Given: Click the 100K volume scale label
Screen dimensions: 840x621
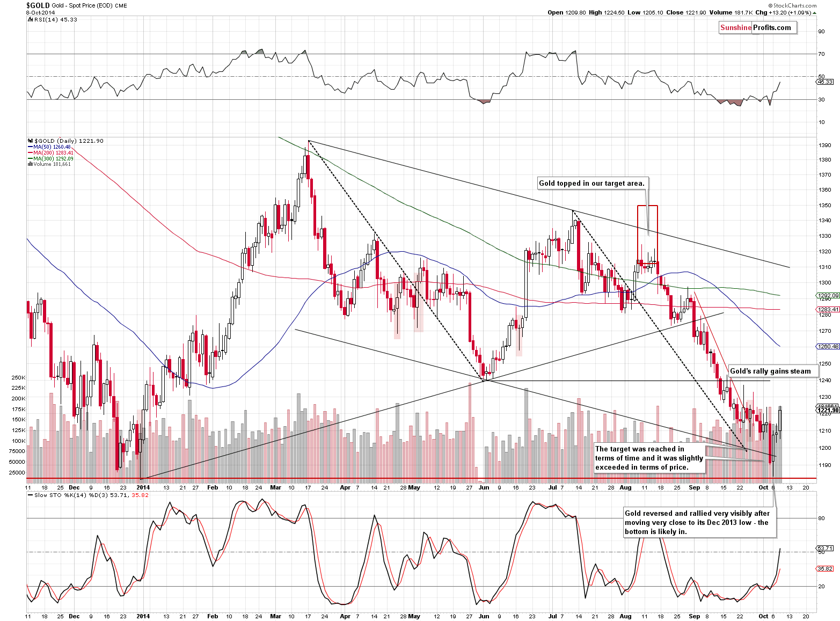Looking at the screenshot, I should [18, 441].
